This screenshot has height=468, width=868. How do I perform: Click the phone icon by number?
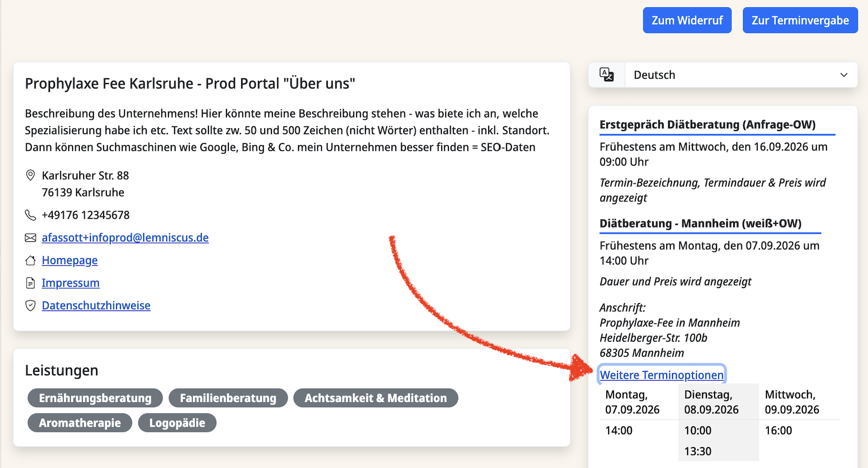30,215
